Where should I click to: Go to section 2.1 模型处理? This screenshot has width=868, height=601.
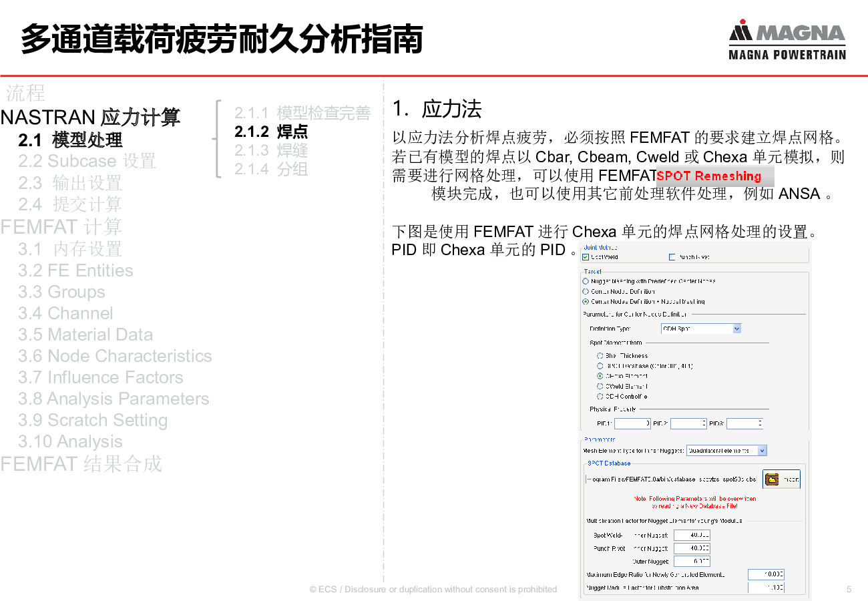71,140
